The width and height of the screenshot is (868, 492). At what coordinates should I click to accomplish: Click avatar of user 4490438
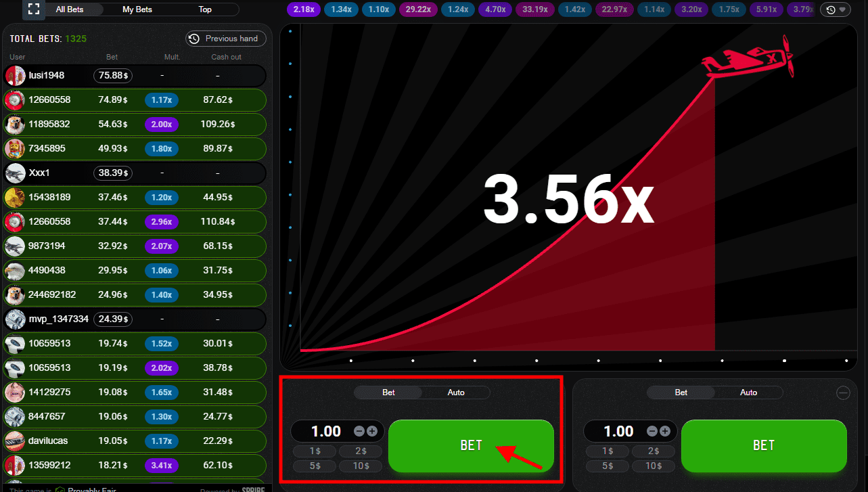(15, 270)
